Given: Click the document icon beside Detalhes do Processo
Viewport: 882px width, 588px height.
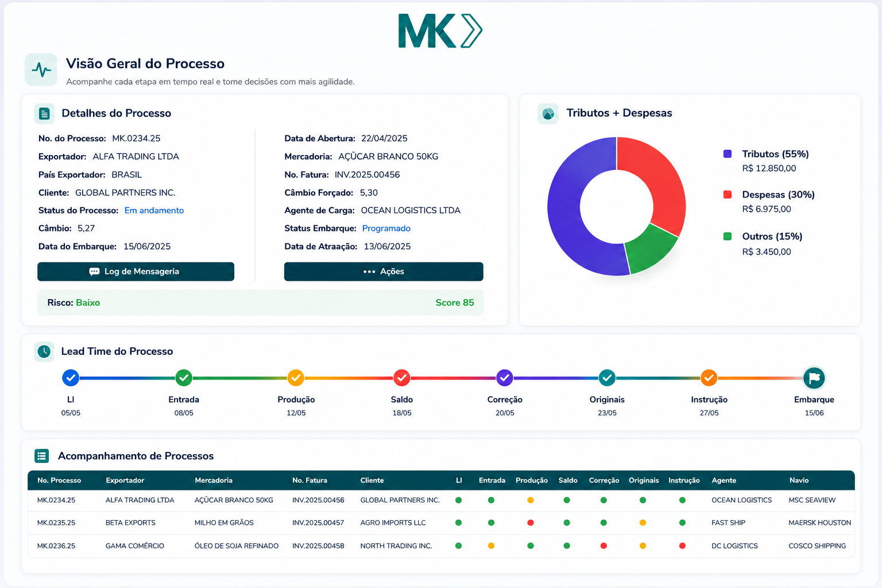Looking at the screenshot, I should tap(44, 114).
